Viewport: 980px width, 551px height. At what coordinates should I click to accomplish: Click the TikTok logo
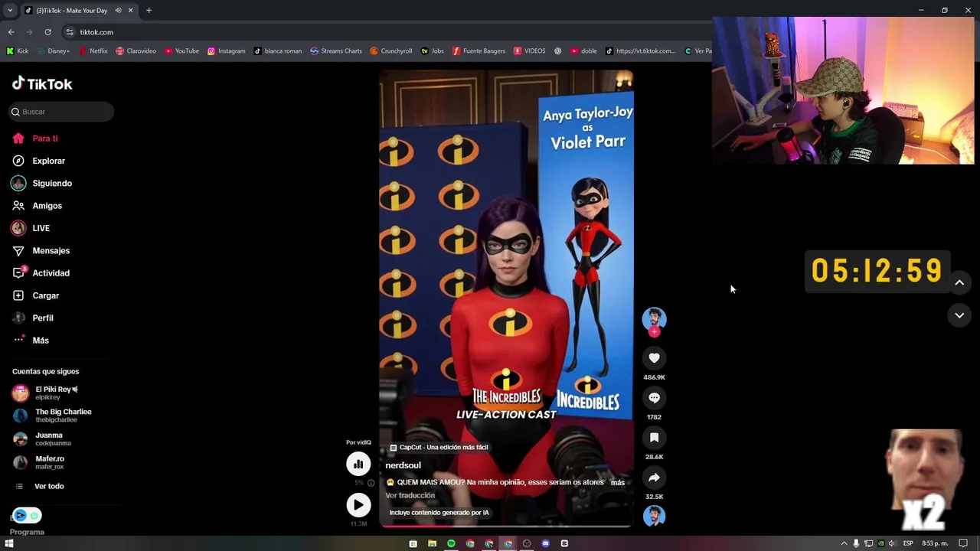[42, 83]
